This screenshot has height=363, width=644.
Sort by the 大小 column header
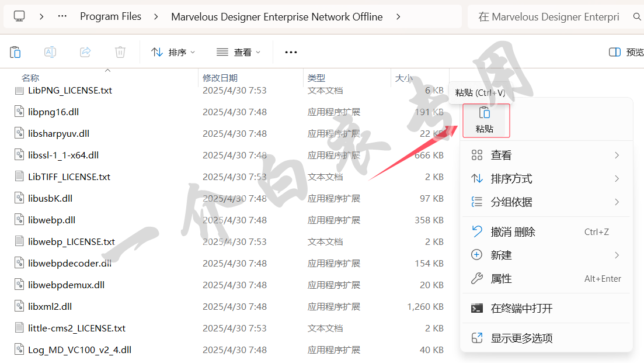(403, 78)
